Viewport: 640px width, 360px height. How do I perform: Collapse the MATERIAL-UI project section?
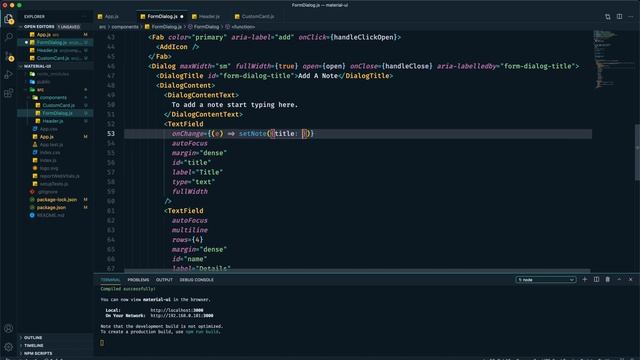(55, 66)
